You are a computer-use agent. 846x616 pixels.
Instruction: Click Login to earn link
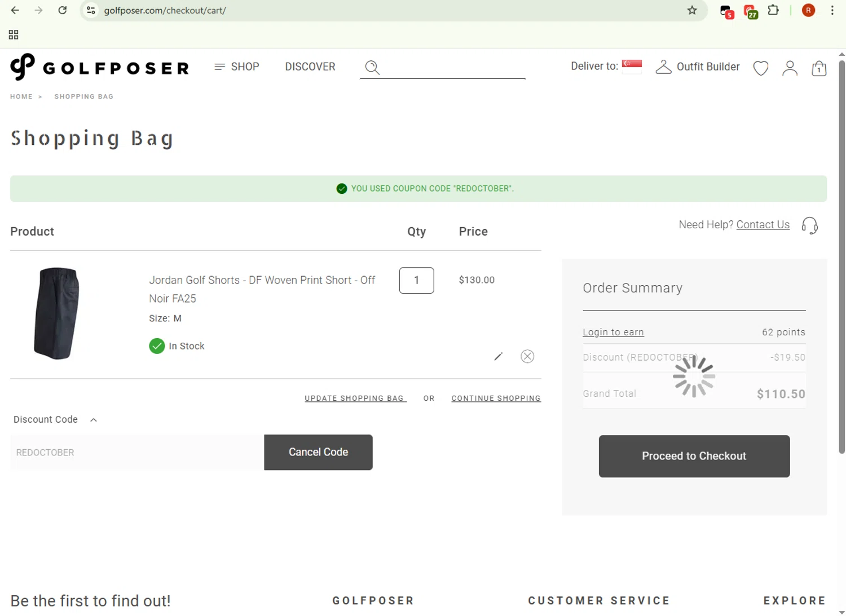(613, 332)
